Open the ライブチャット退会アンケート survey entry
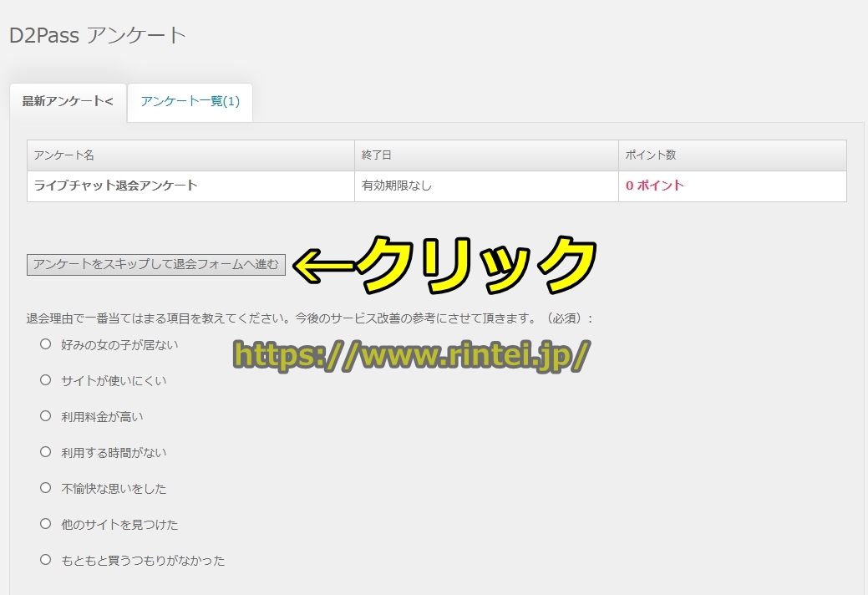868x595 pixels. (x=115, y=186)
